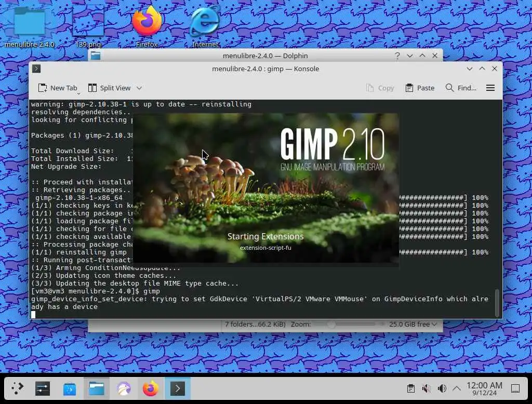Click the bird app icon in taskbar
Screen dimensions: 532x404
pos(124,389)
